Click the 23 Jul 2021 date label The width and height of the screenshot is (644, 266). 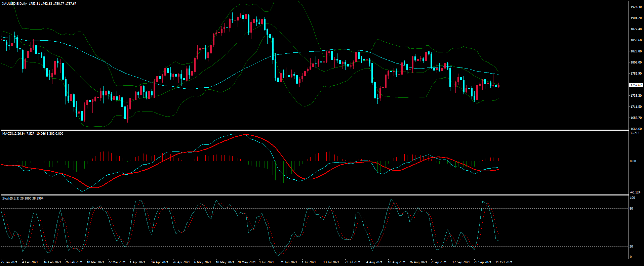pos(353,262)
